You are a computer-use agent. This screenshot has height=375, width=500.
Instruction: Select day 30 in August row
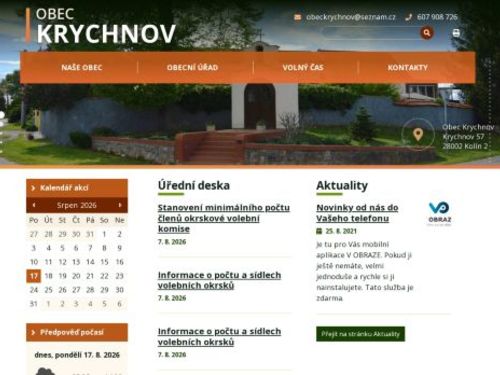point(119,290)
